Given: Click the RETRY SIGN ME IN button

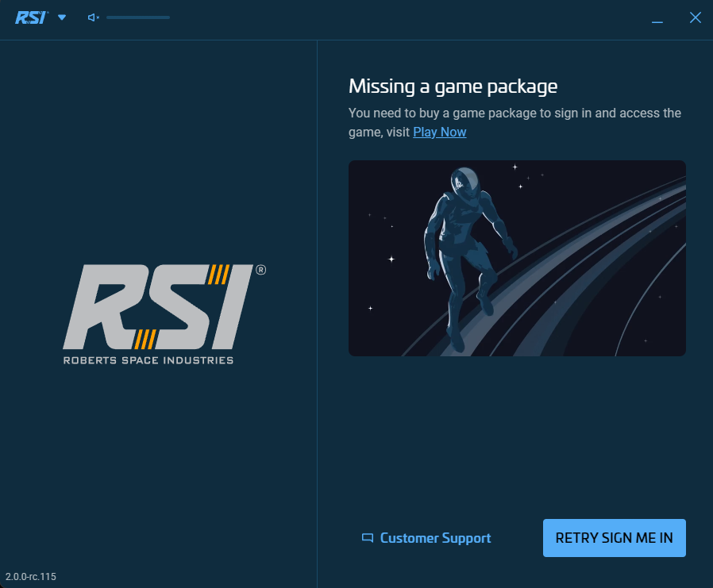Looking at the screenshot, I should 615,538.
